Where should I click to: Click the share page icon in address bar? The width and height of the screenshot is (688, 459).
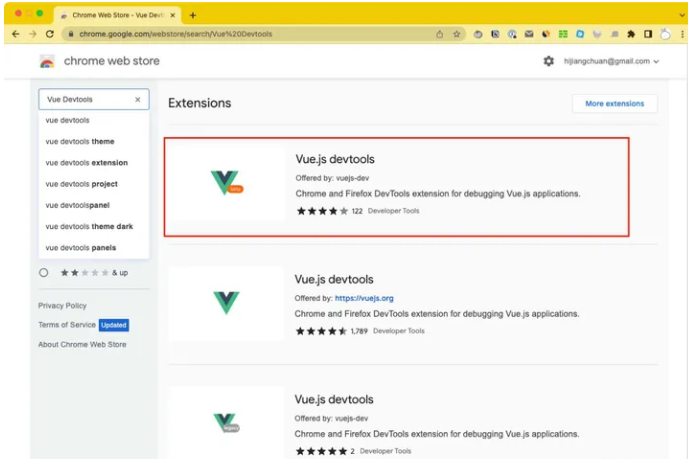440,34
